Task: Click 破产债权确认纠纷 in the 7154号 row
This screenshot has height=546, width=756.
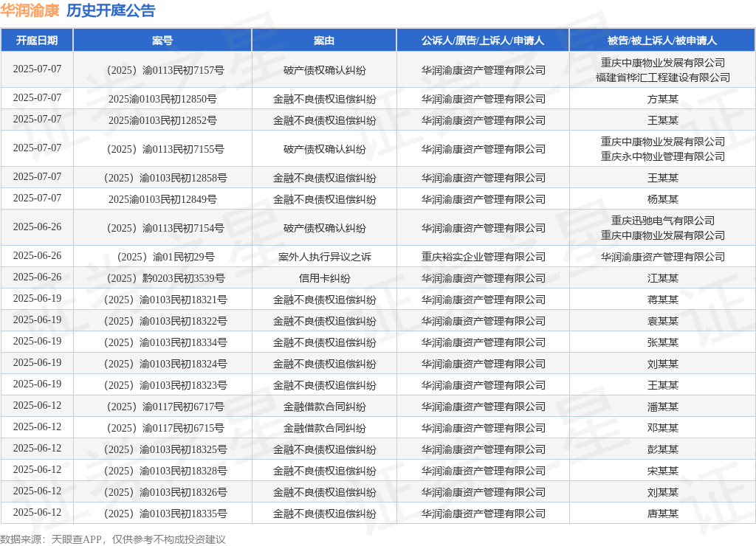Action: tap(325, 229)
